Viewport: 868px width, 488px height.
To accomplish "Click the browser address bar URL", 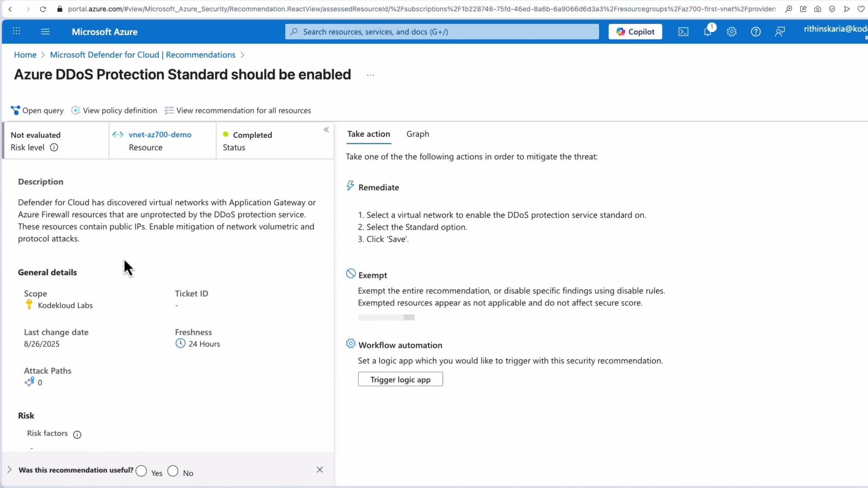I will (421, 9).
